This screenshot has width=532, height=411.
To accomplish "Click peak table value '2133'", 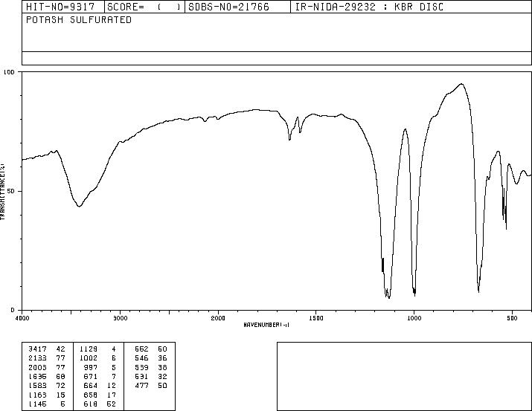I will point(37,358).
